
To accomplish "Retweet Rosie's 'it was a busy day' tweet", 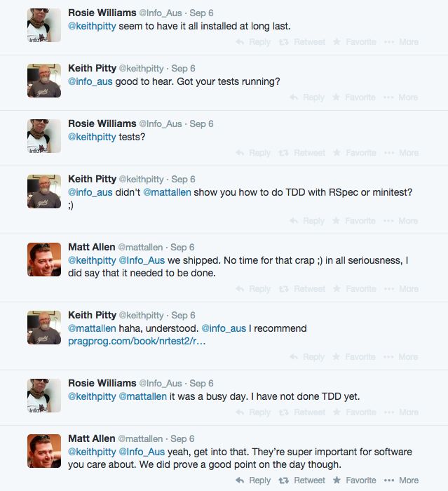I will coord(301,412).
